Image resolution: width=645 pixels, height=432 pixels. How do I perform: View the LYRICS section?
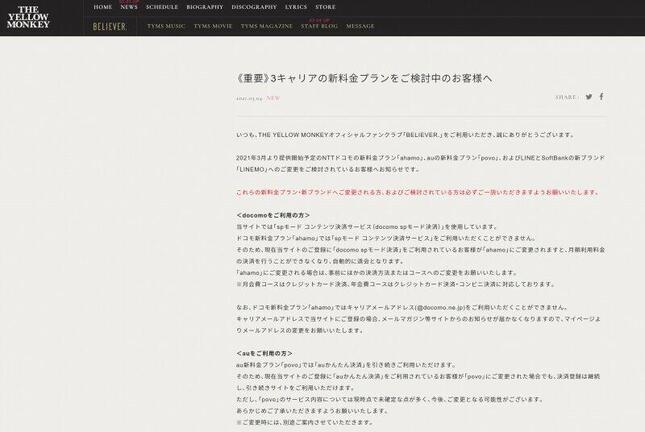(x=296, y=7)
